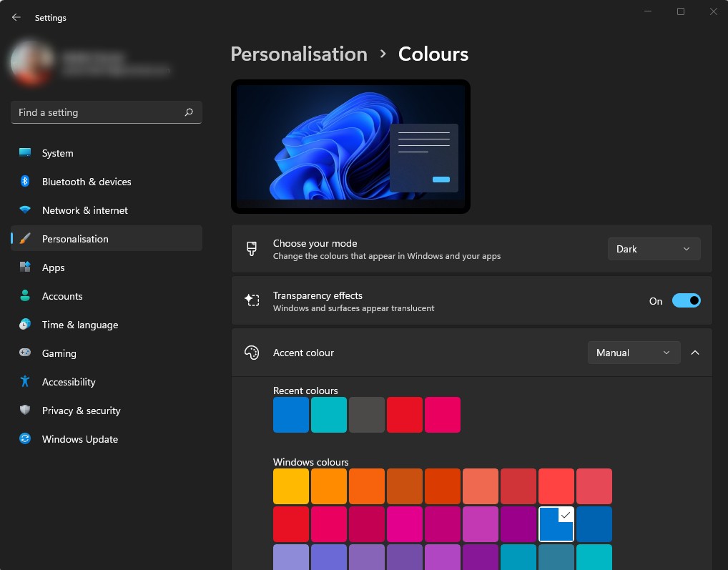Click the Colours page heading
Screen dimensions: 728x570
[433, 54]
